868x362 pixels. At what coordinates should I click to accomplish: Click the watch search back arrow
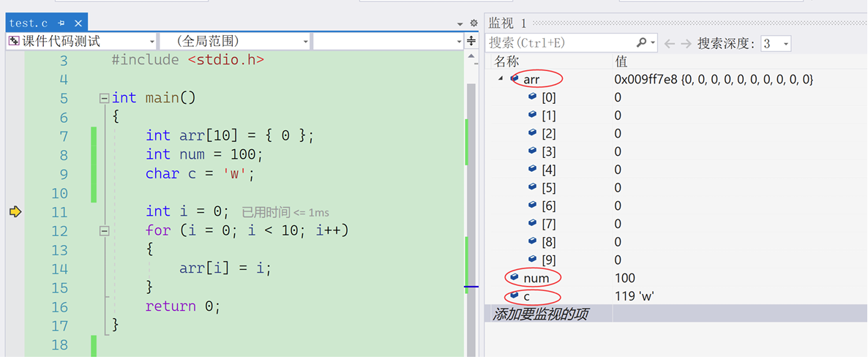coord(669,43)
